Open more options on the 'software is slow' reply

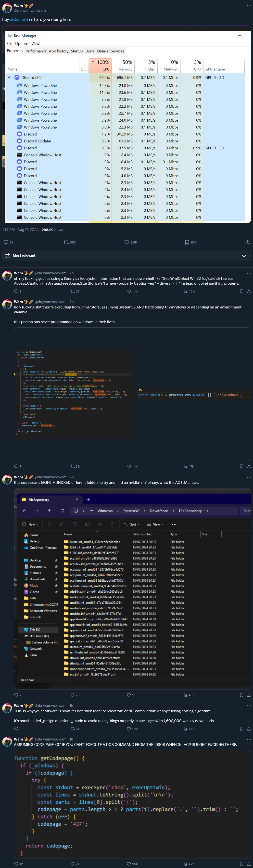(249, 706)
